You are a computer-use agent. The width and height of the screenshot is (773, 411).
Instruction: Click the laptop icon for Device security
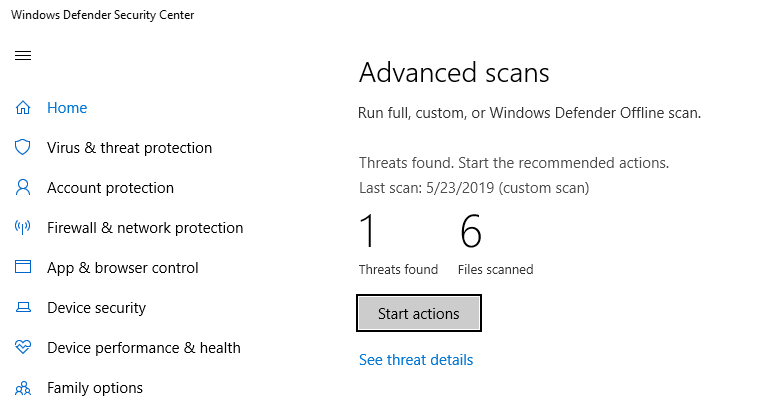23,308
